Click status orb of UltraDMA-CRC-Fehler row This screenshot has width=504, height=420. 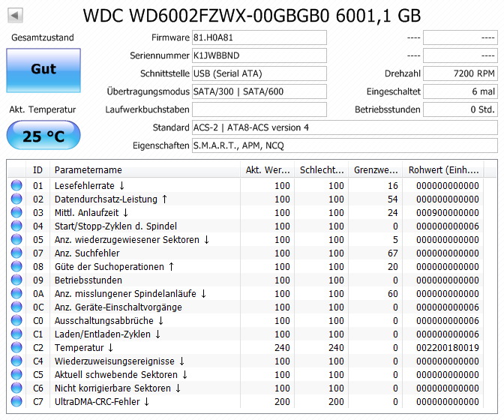tap(16, 401)
